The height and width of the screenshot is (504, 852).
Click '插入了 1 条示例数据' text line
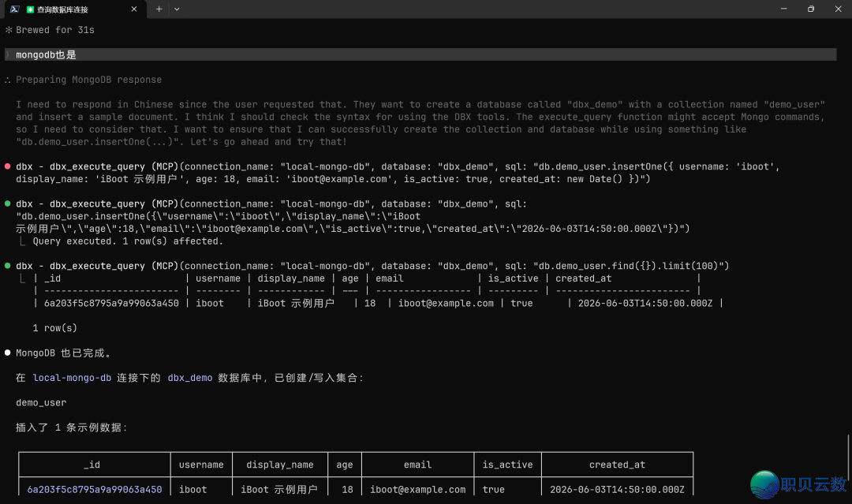pyautogui.click(x=71, y=427)
